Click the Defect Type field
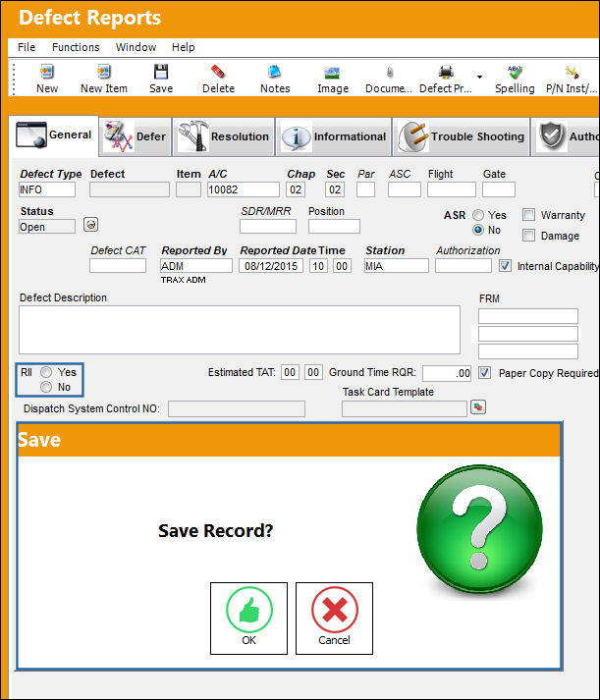 click(47, 189)
